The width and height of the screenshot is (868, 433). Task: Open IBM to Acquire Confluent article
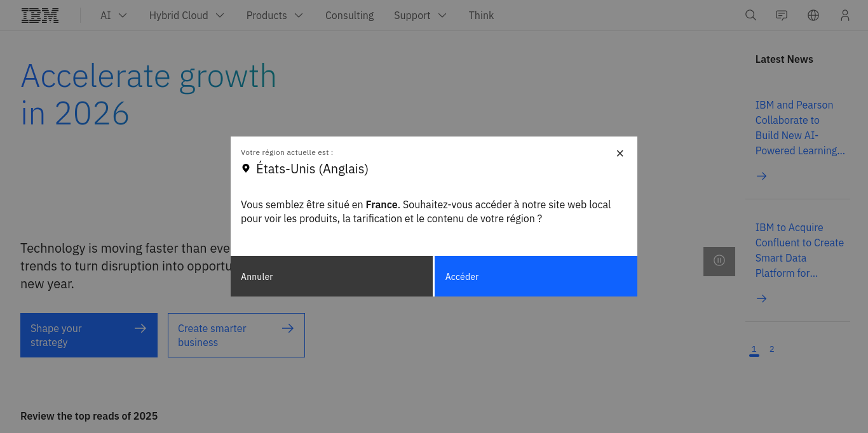(x=799, y=250)
